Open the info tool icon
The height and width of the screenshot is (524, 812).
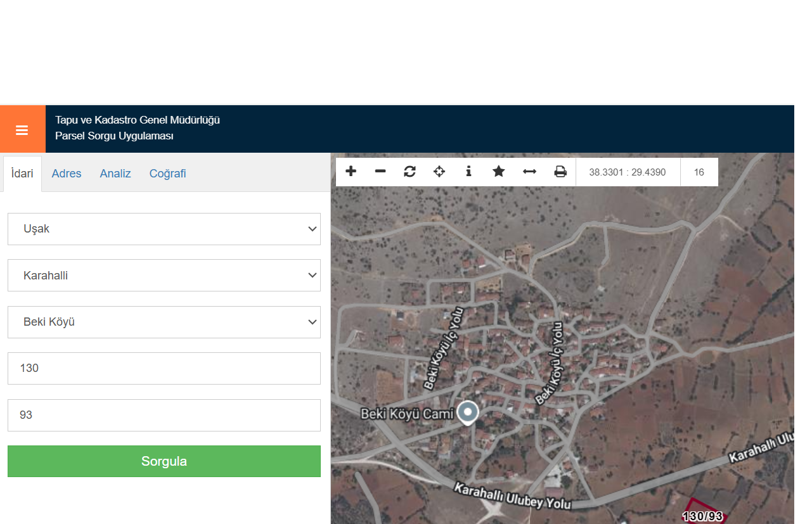(x=468, y=172)
